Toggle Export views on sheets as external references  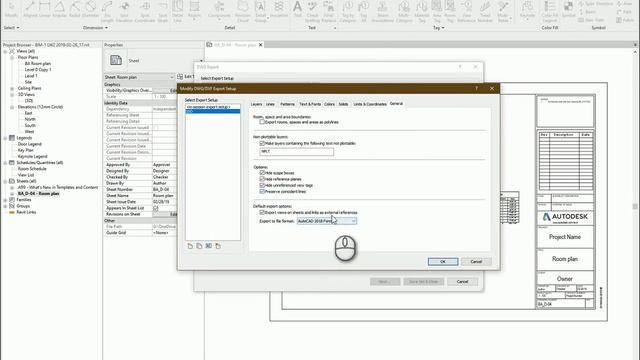(262, 213)
